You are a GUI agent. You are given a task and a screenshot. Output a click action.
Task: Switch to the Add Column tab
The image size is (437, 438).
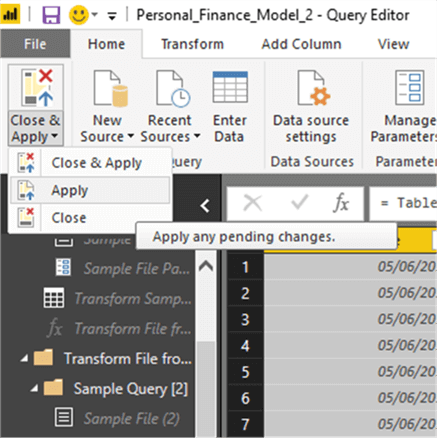(301, 44)
